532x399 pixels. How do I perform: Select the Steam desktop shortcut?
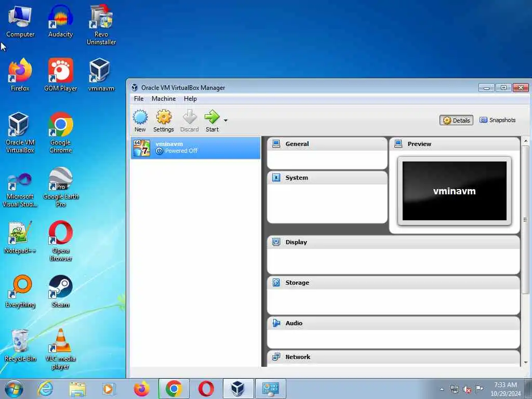tap(60, 291)
